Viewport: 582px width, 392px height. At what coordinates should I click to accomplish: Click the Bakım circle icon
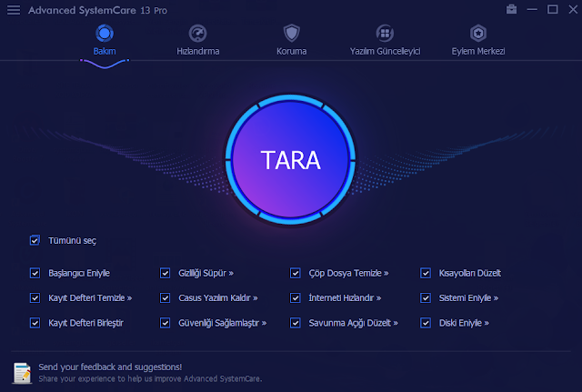point(105,34)
